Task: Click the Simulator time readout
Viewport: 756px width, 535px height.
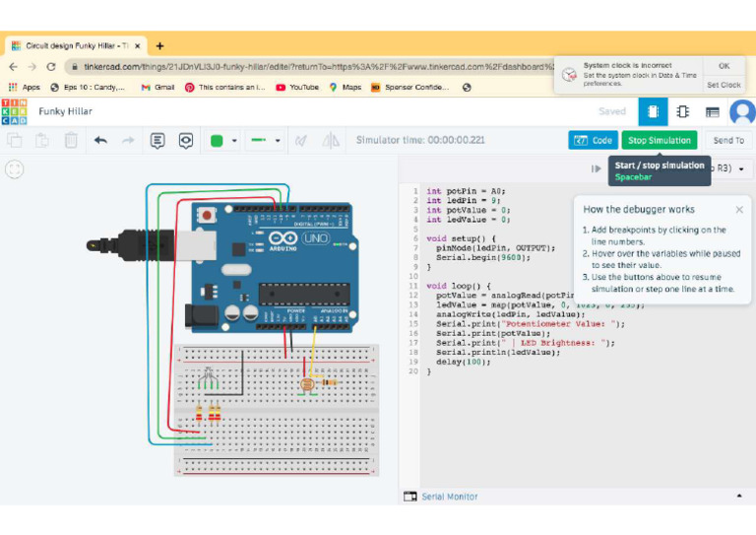Action: (420, 140)
